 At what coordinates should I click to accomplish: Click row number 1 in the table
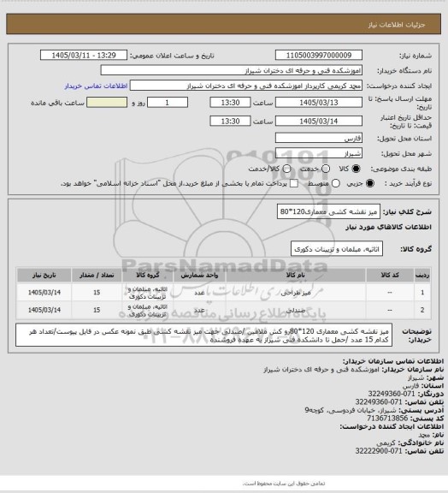point(422,293)
